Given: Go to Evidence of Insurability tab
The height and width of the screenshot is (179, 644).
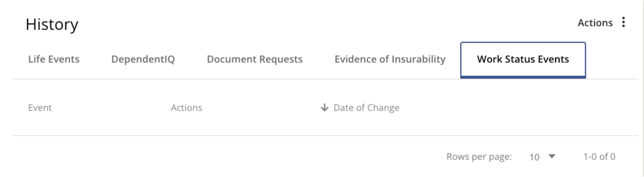Looking at the screenshot, I should coord(390,59).
